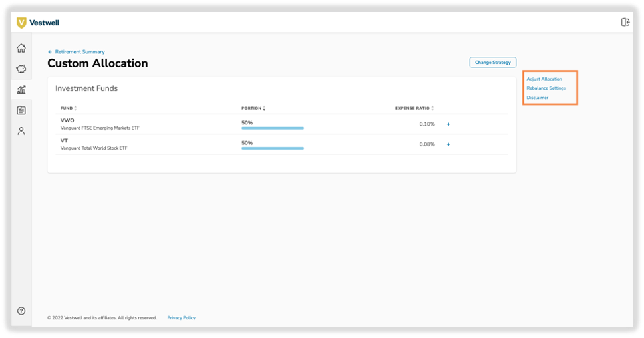Image resolution: width=644 pixels, height=338 pixels.
Task: Open the help question mark icon
Action: click(21, 311)
